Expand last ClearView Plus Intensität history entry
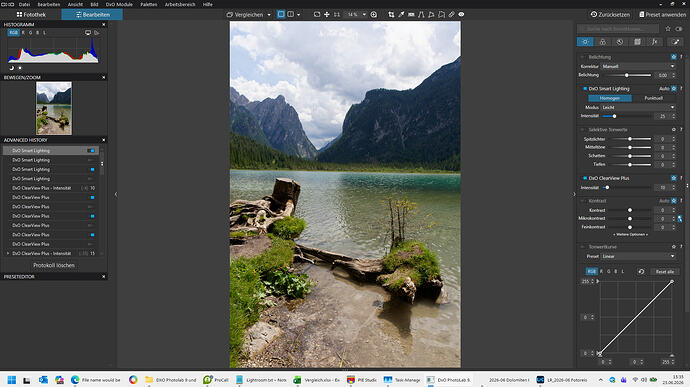The height and width of the screenshot is (387, 690). [7, 254]
